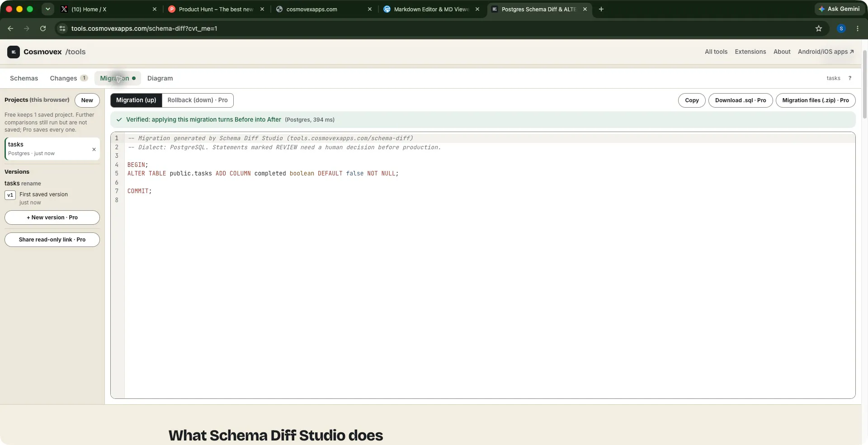The image size is (868, 445).
Task: Click the COMMIT; line in editor
Action: tap(140, 191)
